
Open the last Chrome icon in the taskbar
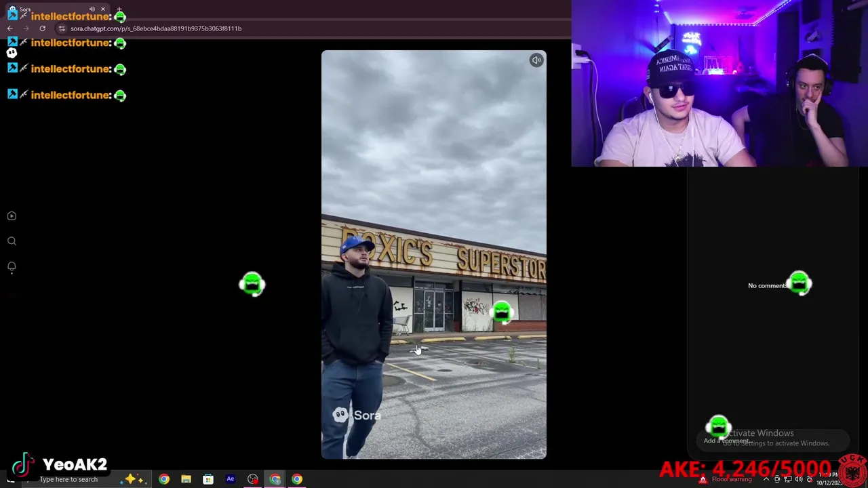(x=297, y=479)
